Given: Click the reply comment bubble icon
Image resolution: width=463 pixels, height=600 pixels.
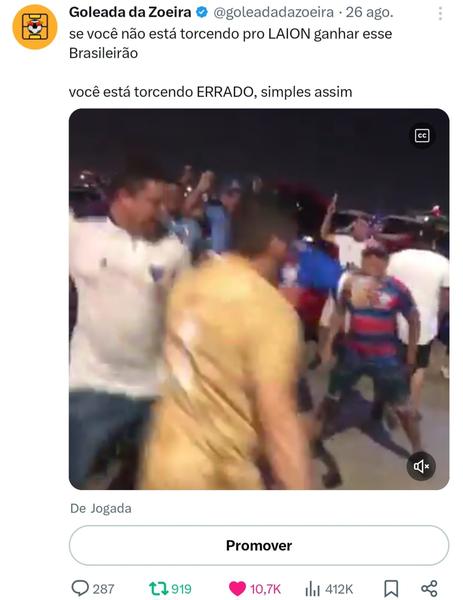Looking at the screenshot, I should coord(80,588).
